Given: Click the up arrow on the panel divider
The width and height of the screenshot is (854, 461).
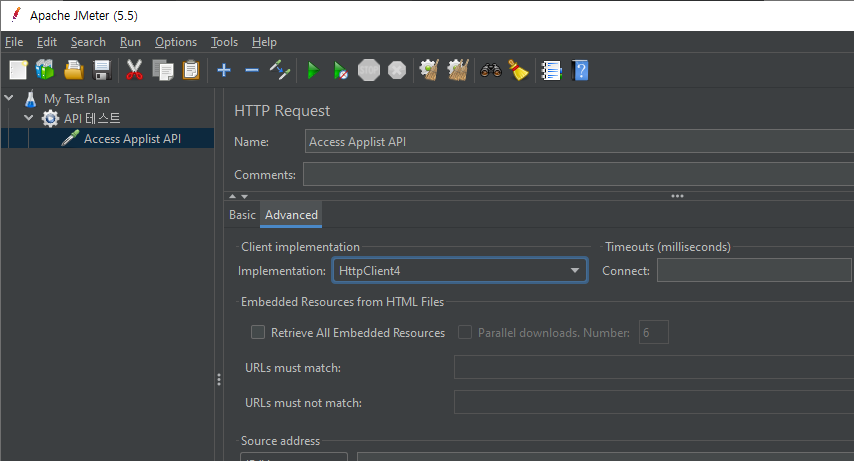Looking at the screenshot, I should (233, 196).
